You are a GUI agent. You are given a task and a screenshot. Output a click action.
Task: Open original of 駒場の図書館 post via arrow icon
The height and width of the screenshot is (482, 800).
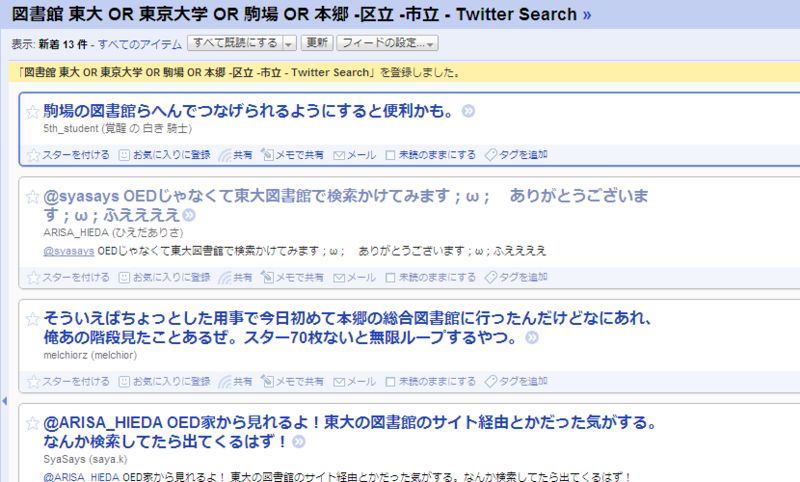(468, 111)
